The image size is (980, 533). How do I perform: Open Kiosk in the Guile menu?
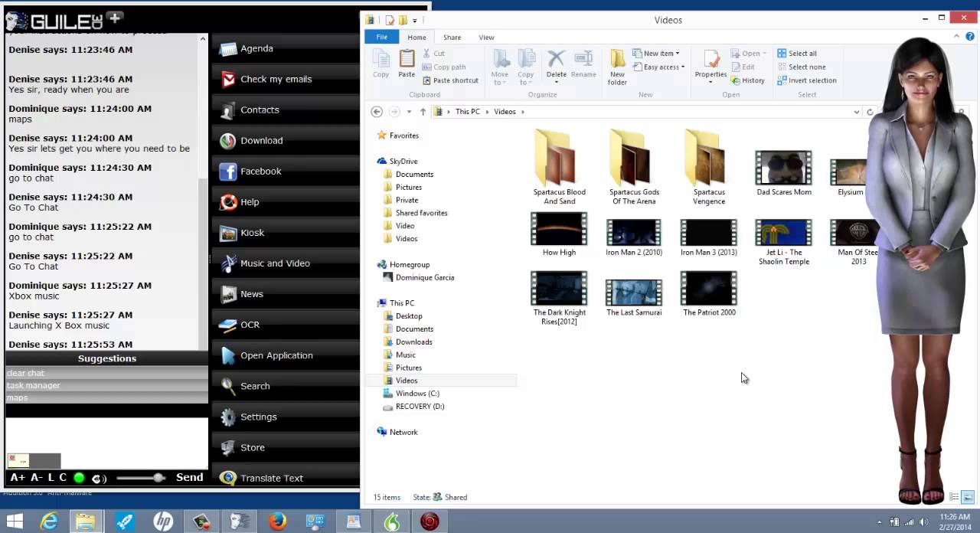pyautogui.click(x=285, y=232)
